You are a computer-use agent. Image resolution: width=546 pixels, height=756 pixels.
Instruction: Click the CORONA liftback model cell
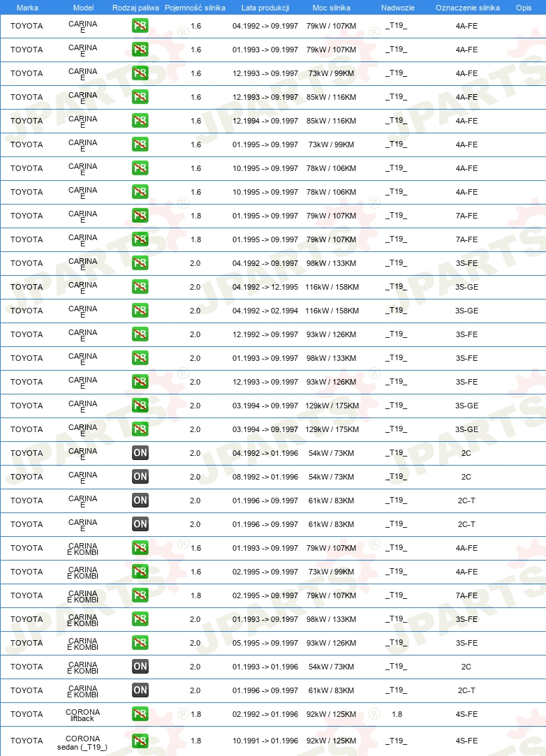click(82, 715)
